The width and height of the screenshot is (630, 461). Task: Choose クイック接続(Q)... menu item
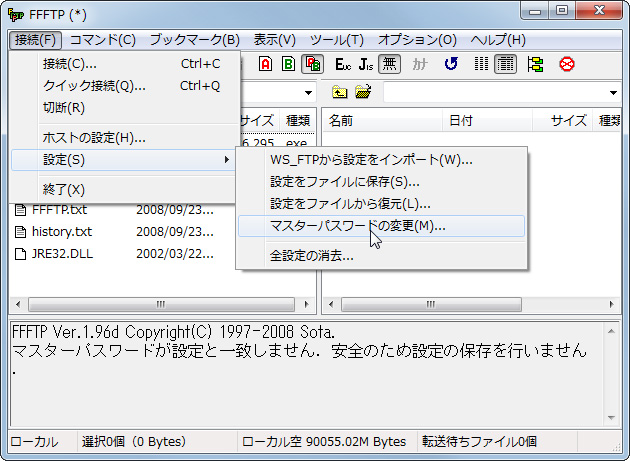(123, 86)
